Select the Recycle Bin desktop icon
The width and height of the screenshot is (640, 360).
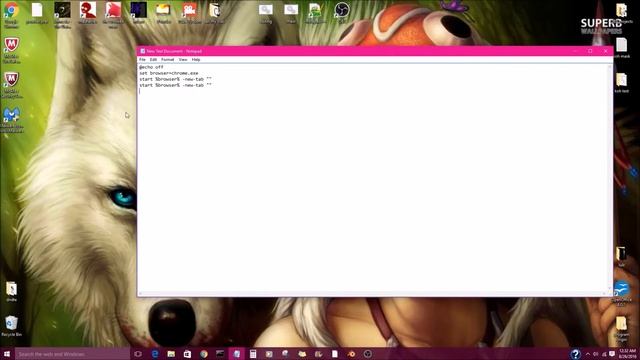11,326
